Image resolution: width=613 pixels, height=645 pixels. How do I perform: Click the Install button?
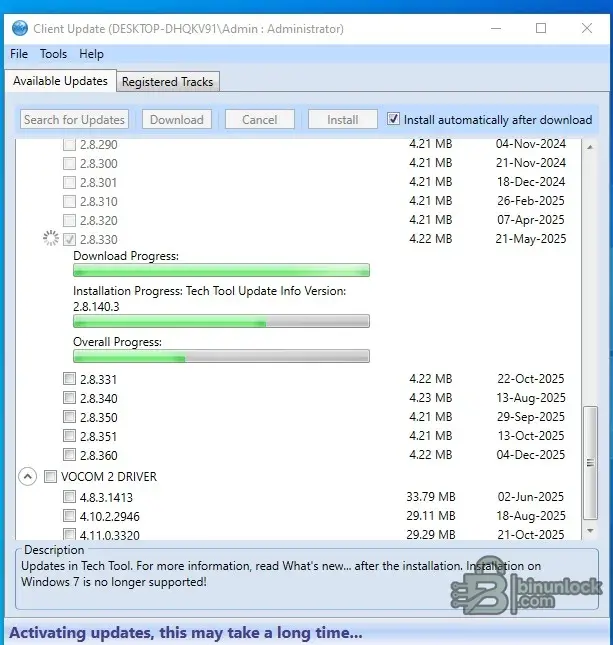(342, 119)
